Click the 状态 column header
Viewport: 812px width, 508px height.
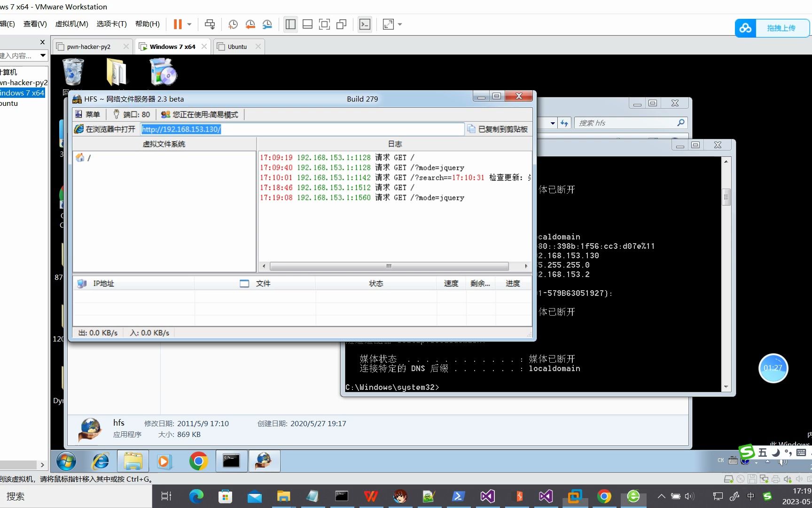click(x=376, y=283)
